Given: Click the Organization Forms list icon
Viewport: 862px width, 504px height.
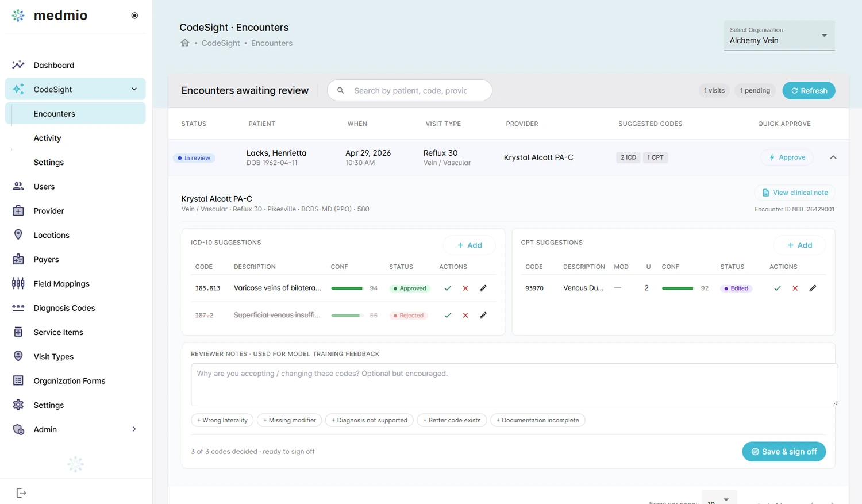Looking at the screenshot, I should pyautogui.click(x=18, y=380).
